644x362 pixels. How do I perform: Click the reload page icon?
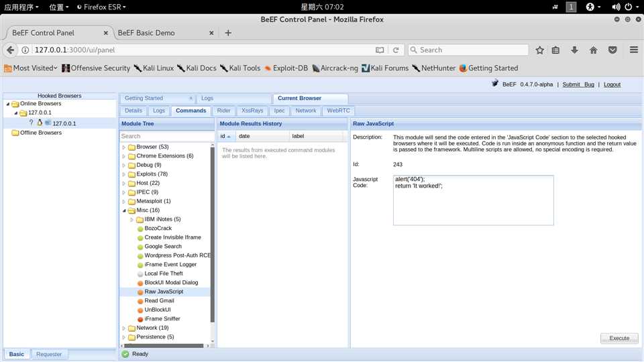[x=396, y=50]
